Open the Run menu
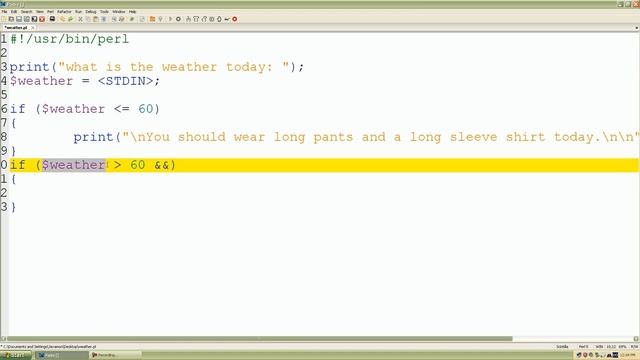The image size is (640, 360). (x=78, y=12)
